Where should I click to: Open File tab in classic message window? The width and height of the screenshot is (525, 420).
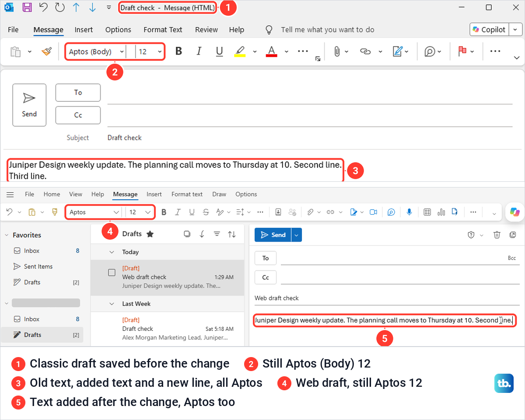pyautogui.click(x=13, y=30)
